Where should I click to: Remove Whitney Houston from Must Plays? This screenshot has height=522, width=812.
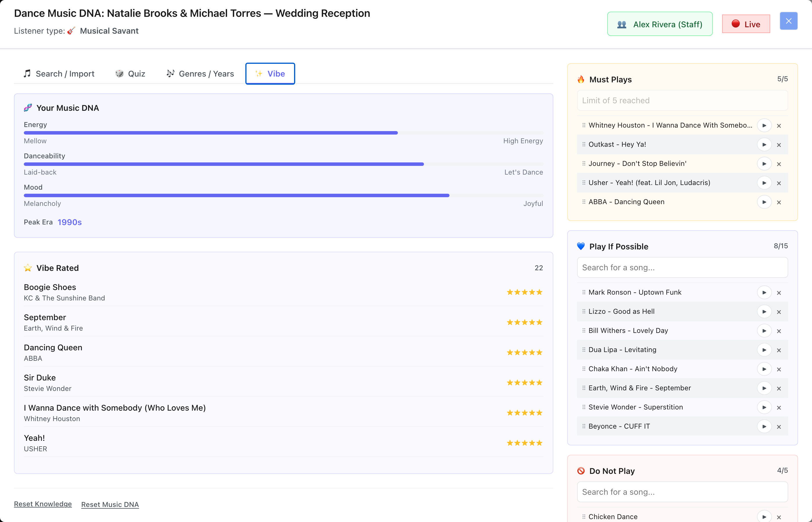pyautogui.click(x=779, y=126)
